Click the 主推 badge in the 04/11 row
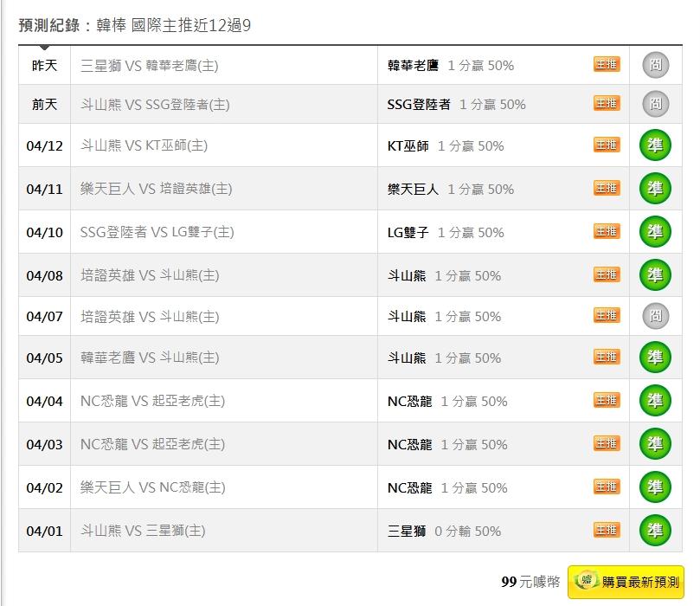The width and height of the screenshot is (700, 606). [x=607, y=188]
